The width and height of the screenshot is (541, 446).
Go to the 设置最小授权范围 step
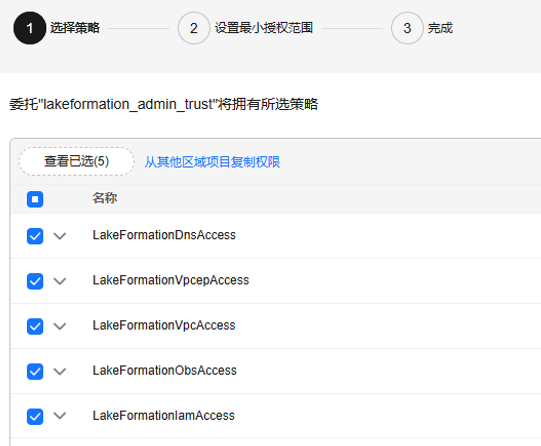click(x=264, y=28)
